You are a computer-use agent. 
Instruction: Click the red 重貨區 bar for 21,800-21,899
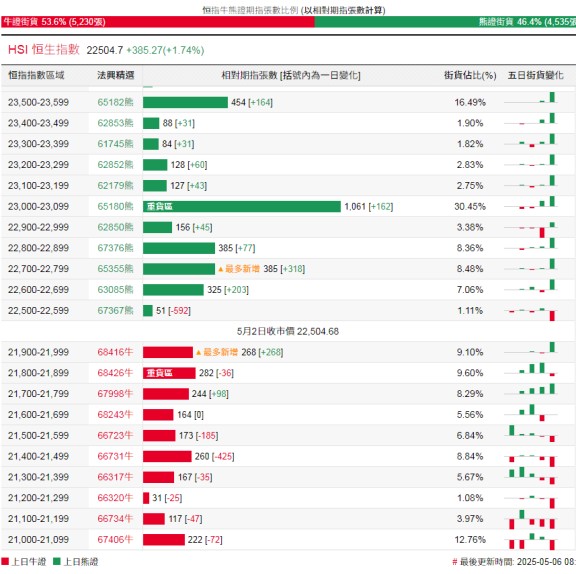pos(169,373)
